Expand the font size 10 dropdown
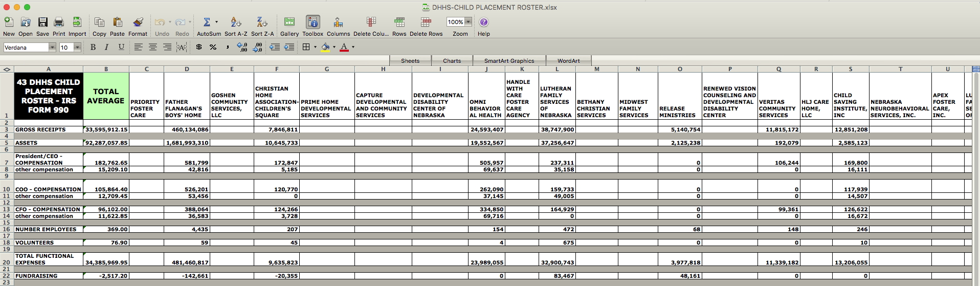Screen dimensions: 980x286 [77, 48]
